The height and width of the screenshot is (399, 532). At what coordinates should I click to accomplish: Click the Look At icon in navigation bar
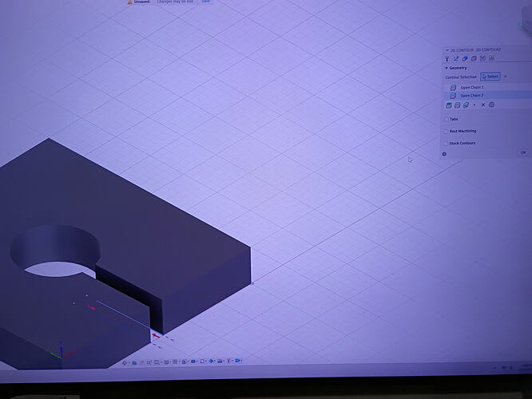(134, 363)
